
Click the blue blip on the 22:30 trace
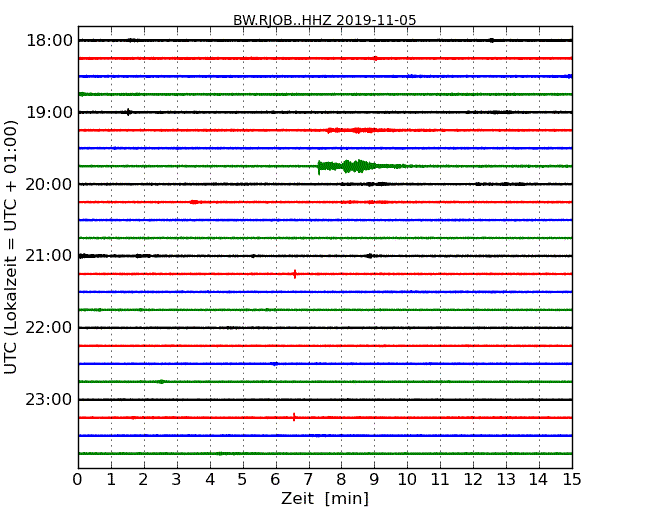274,364
